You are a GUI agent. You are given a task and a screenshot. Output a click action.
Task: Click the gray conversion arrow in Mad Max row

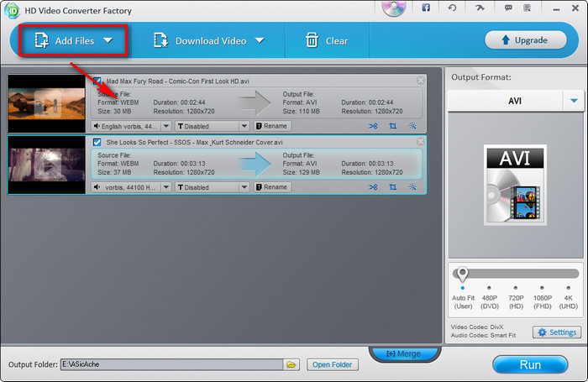tap(255, 102)
